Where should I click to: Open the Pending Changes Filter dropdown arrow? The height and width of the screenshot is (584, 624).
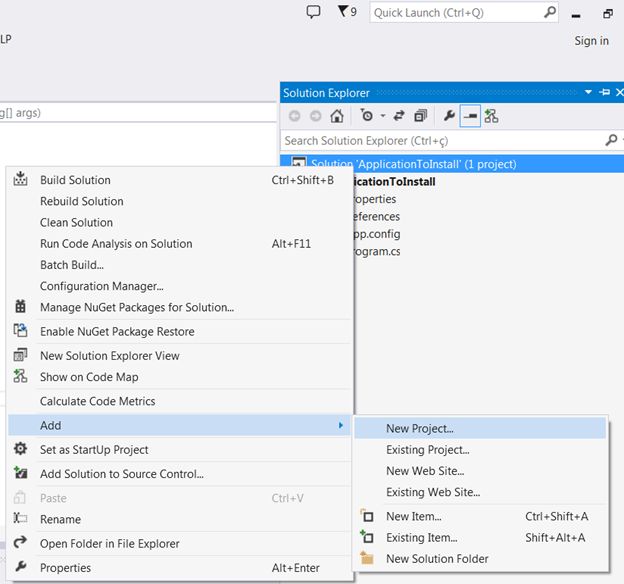(x=383, y=116)
